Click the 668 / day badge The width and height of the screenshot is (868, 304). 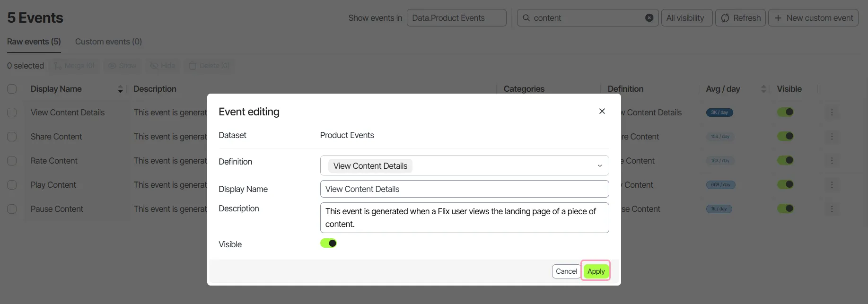pos(720,185)
